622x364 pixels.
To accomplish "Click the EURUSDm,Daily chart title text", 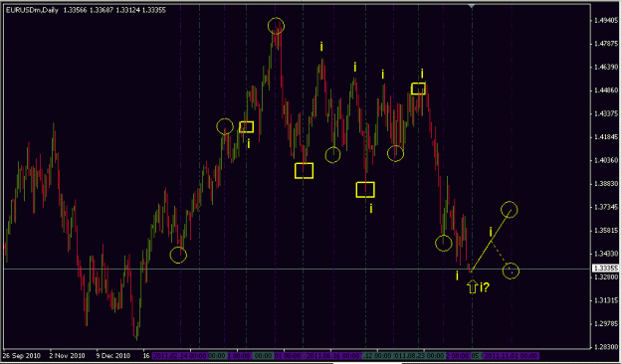I will (x=32, y=10).
